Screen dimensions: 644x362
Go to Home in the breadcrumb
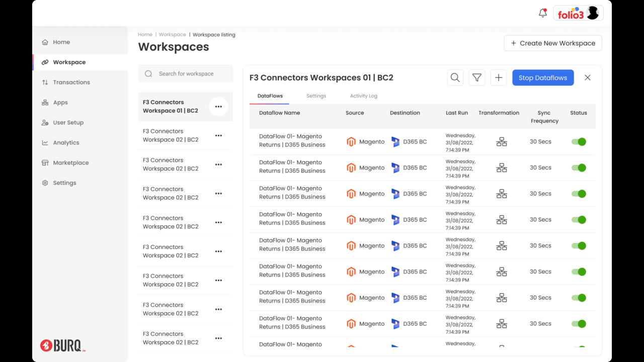(145, 35)
